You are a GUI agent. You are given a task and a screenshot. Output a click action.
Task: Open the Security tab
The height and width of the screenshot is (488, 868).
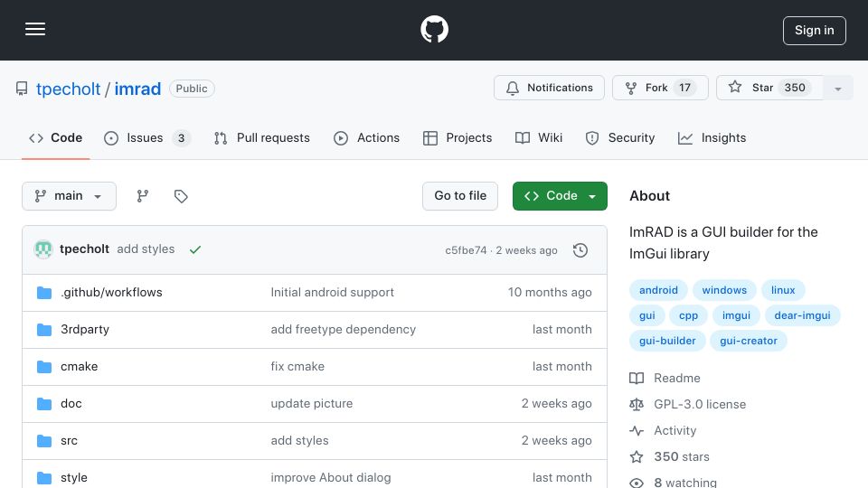[x=620, y=137]
